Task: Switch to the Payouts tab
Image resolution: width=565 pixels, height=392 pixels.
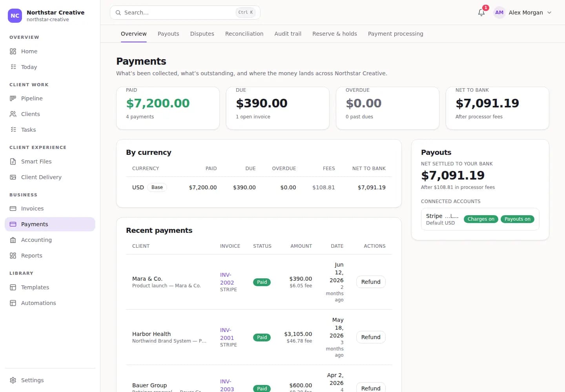Action: 168,34
